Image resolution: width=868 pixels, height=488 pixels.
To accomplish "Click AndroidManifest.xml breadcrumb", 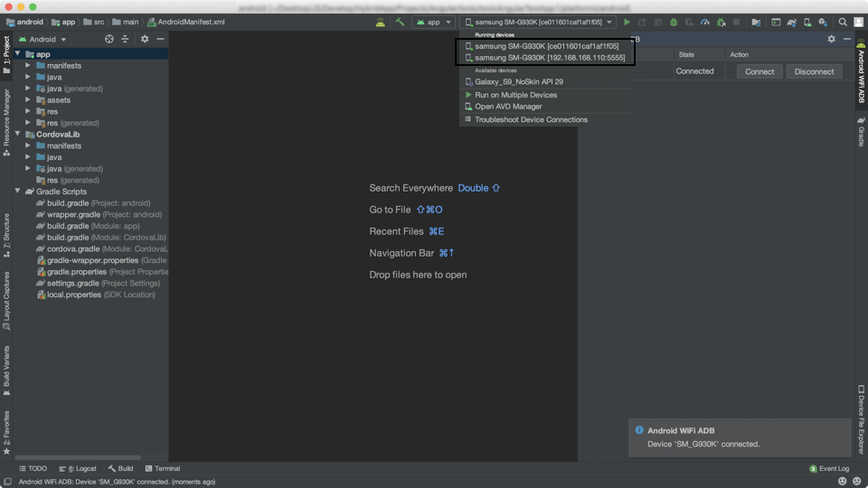I will point(186,22).
